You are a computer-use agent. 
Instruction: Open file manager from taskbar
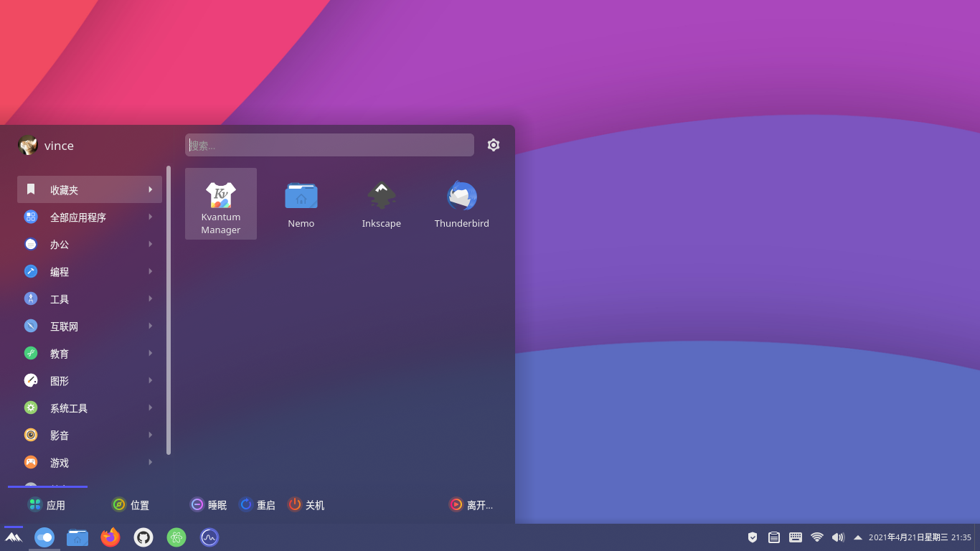click(x=77, y=537)
